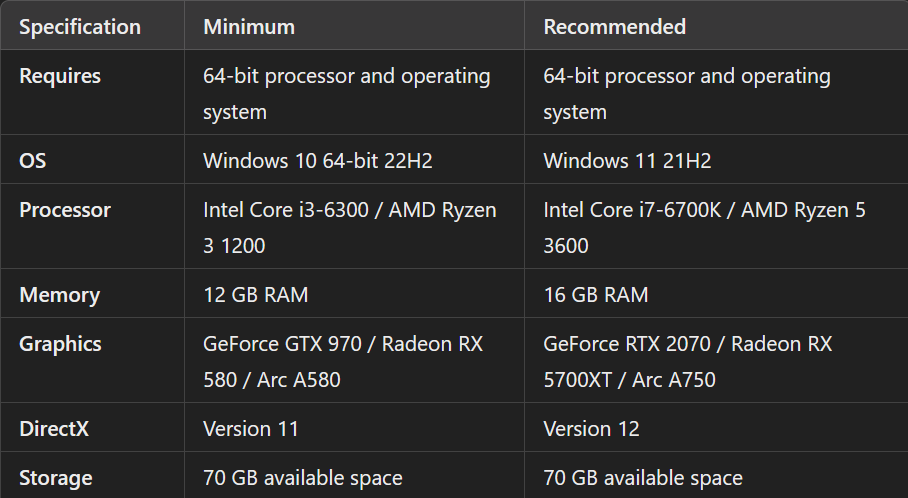Image resolution: width=908 pixels, height=498 pixels.
Task: Select the Processor row label
Action: click(65, 210)
